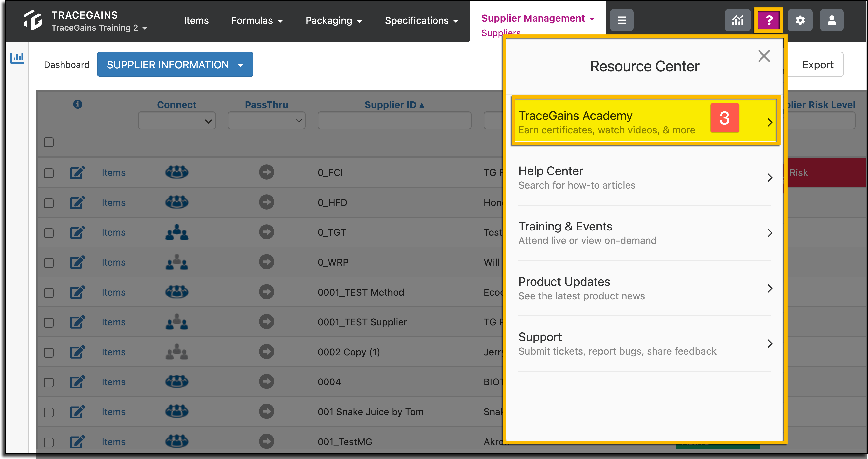Toggle the select-all checkbox in header

point(49,142)
